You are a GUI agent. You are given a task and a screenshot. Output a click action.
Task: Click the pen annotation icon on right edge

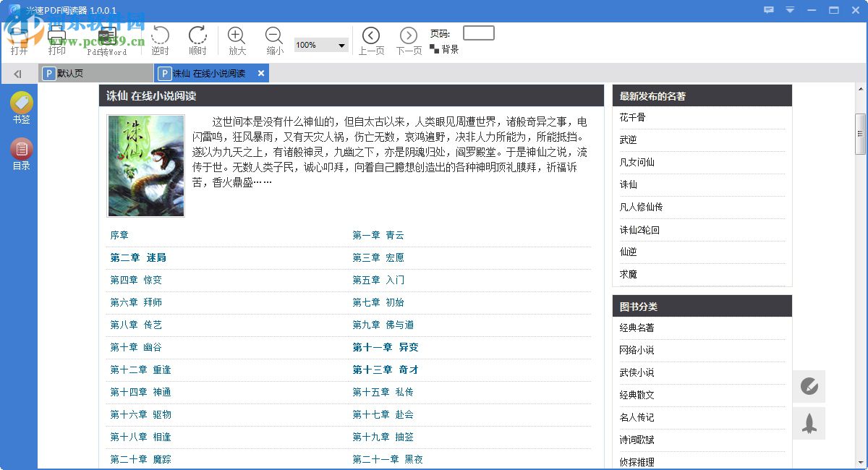[809, 387]
